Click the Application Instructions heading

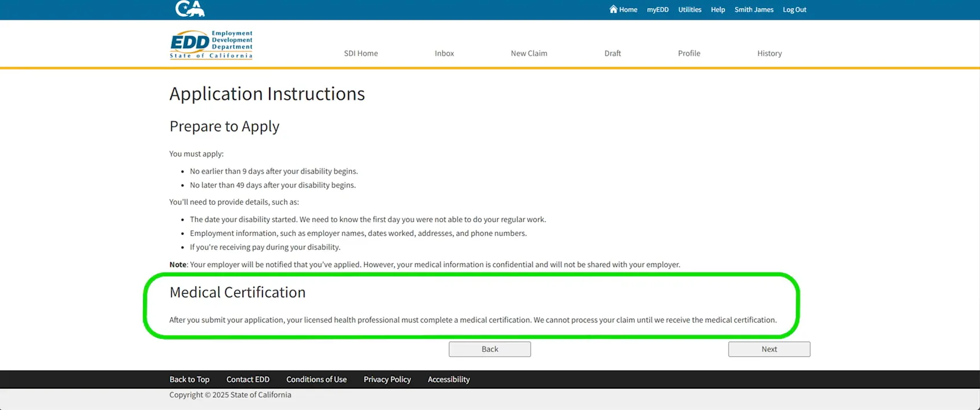(x=267, y=94)
